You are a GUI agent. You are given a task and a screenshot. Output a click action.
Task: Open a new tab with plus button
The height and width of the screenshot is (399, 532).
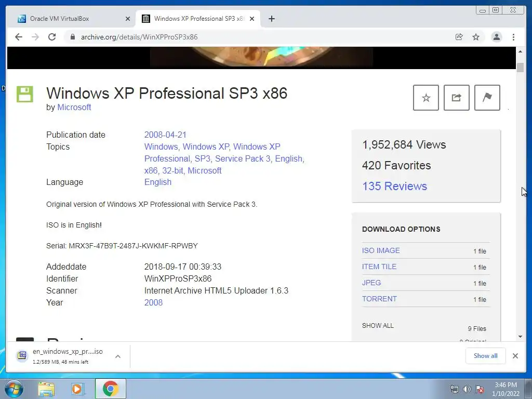271,19
